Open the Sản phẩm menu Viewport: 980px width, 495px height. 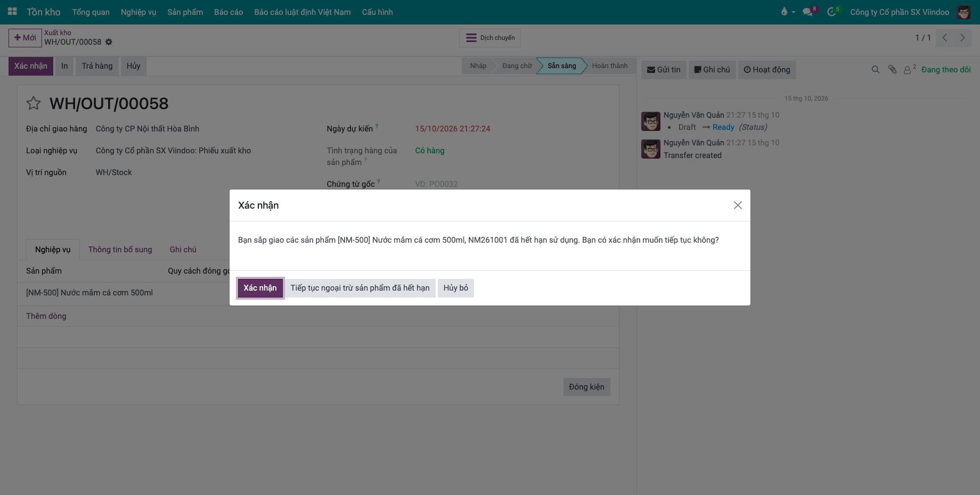(x=185, y=12)
